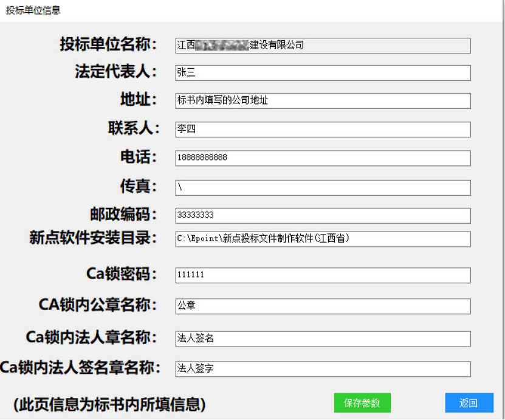The height and width of the screenshot is (420, 505).
Task: Click the 电话 label text
Action: tap(139, 157)
